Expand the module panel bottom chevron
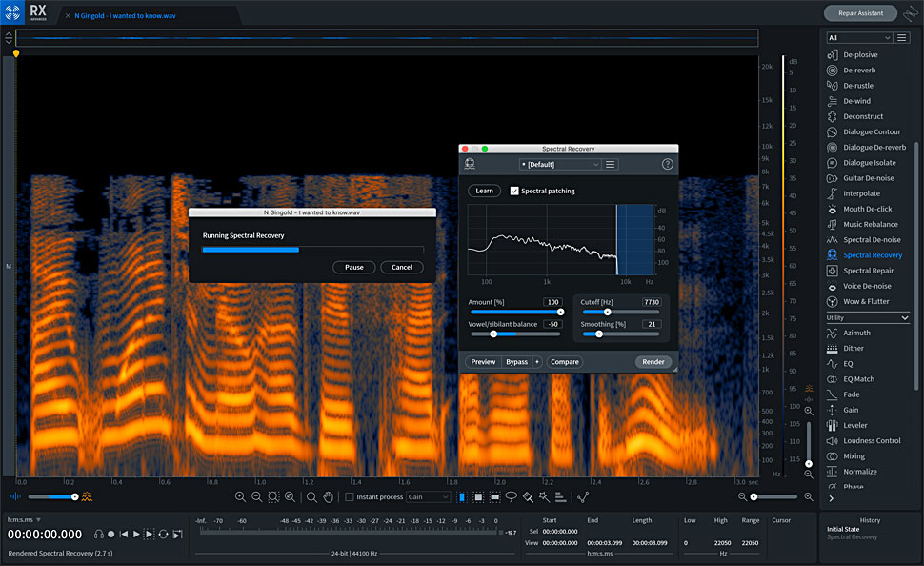924x566 pixels. click(832, 498)
